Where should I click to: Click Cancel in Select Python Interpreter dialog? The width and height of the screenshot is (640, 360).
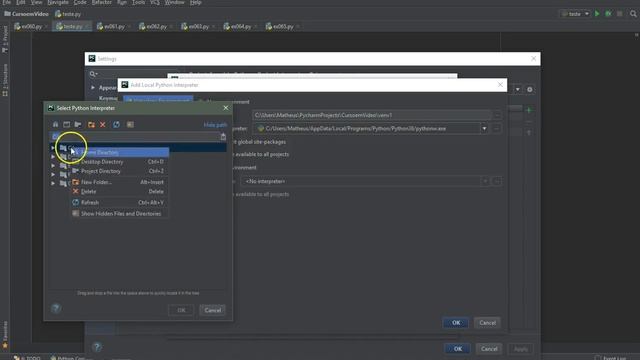(213, 310)
